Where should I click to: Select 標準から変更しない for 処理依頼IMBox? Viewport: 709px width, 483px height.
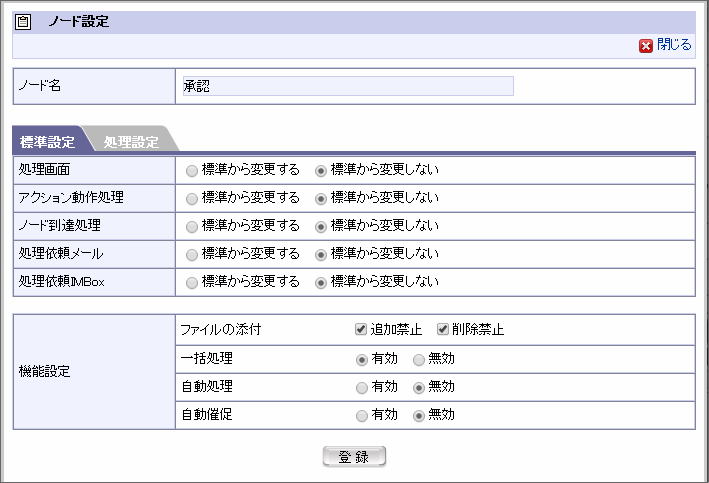321,283
